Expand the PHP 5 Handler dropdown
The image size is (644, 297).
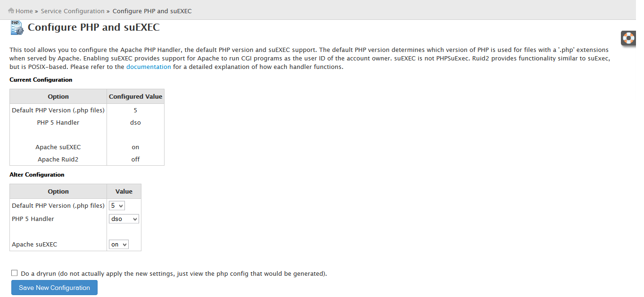[x=124, y=219]
